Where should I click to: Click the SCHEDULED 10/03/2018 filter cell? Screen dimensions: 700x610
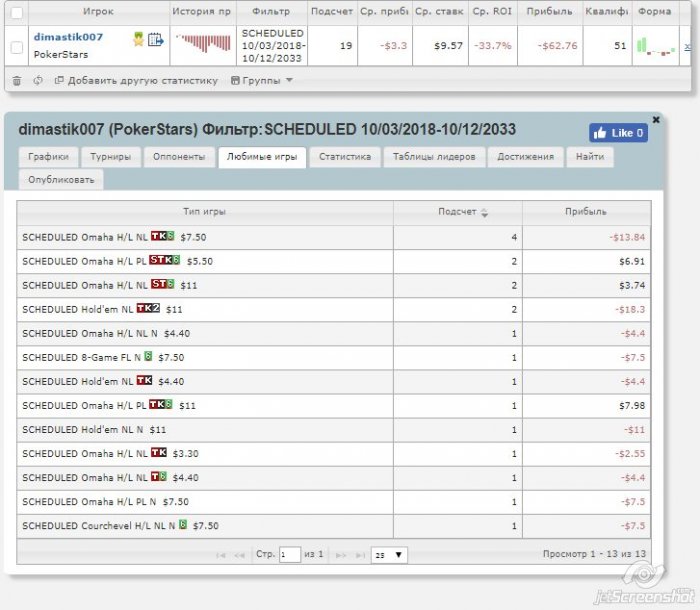tap(272, 46)
